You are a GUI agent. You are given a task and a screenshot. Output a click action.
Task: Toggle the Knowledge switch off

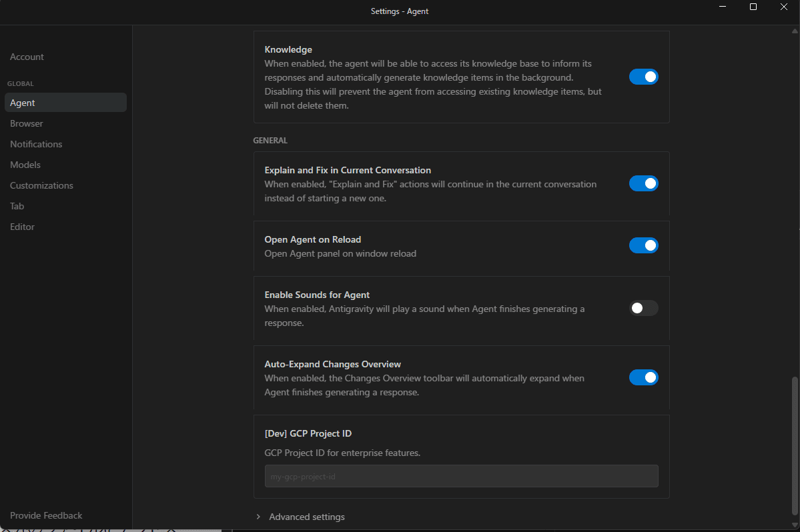click(x=643, y=77)
